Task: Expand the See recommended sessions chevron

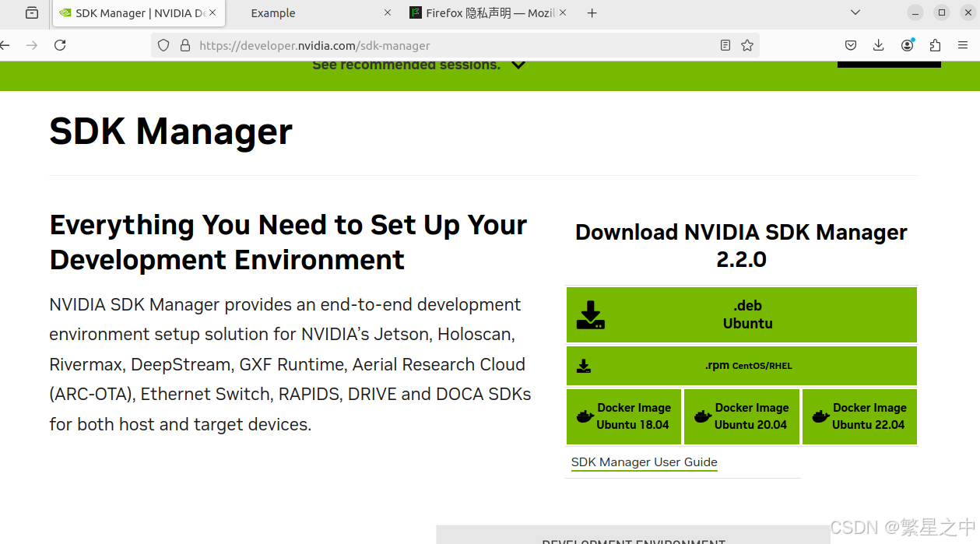Action: click(x=518, y=65)
